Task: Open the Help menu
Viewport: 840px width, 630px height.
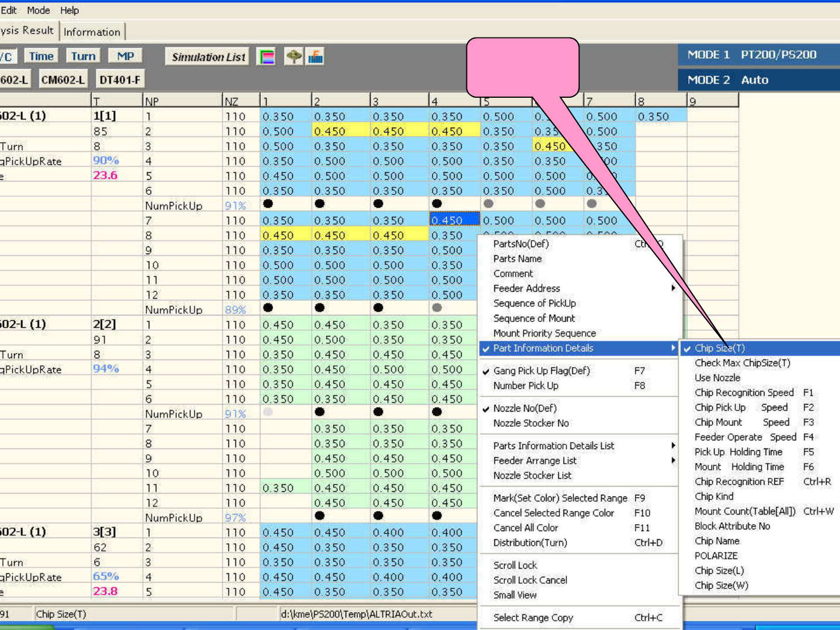Action: pyautogui.click(x=69, y=11)
